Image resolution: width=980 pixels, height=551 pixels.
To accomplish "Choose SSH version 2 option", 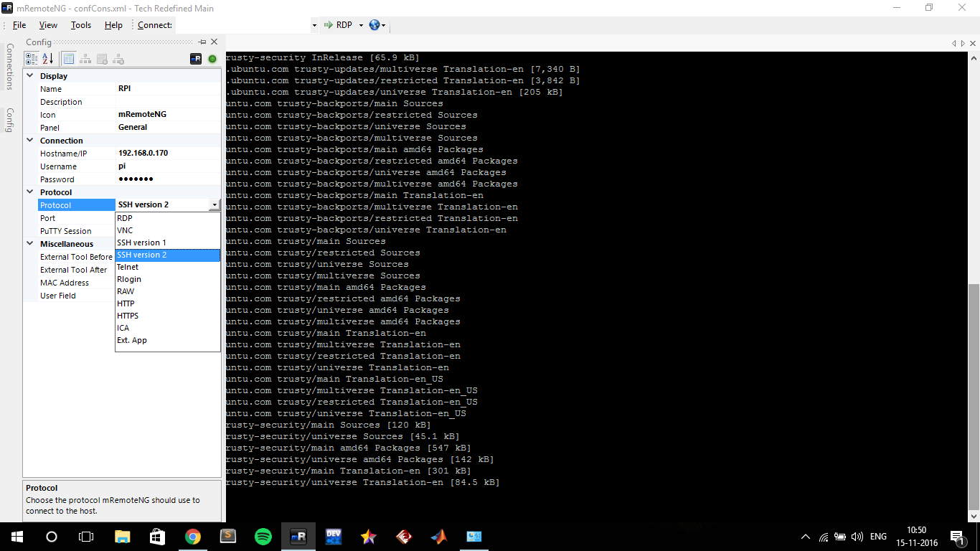I will coord(168,255).
